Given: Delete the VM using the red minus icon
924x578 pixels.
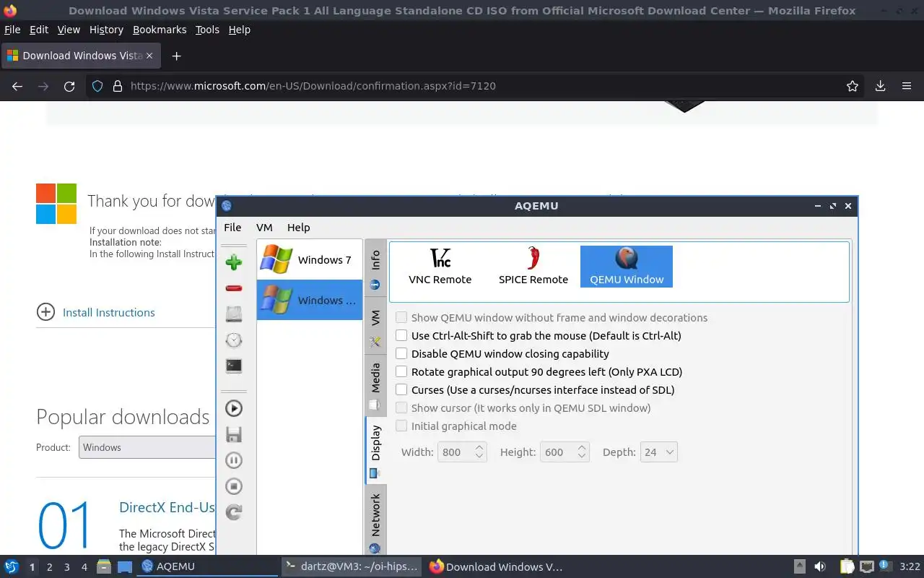Looking at the screenshot, I should click(x=233, y=288).
